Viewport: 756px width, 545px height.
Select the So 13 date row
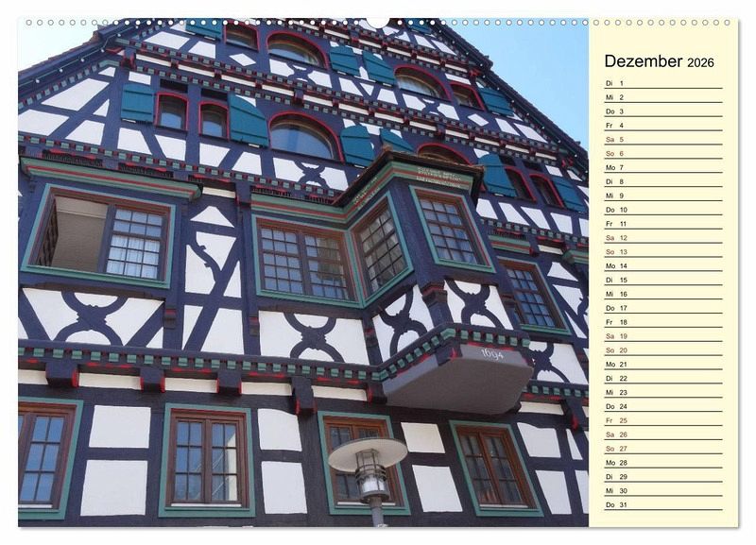pyautogui.click(x=663, y=252)
